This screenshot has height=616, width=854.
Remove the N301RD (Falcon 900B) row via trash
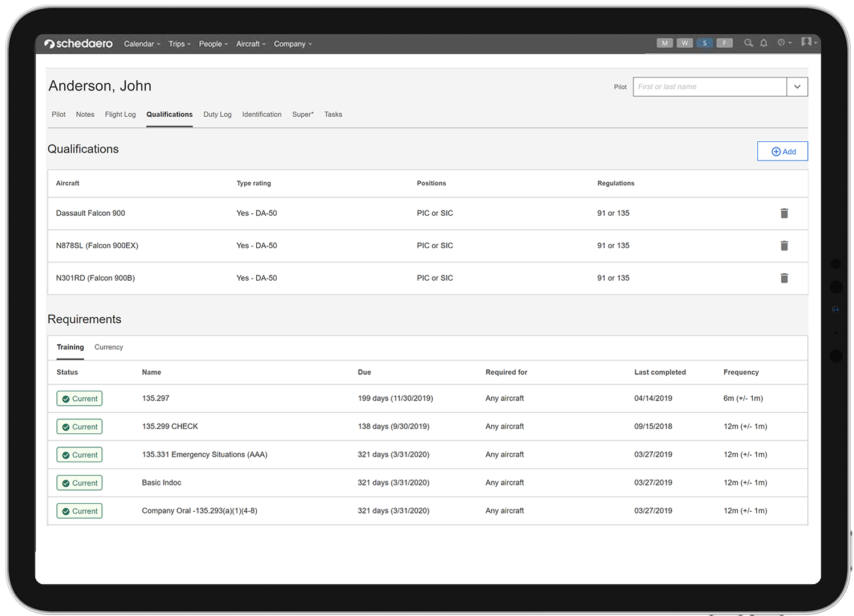784,278
